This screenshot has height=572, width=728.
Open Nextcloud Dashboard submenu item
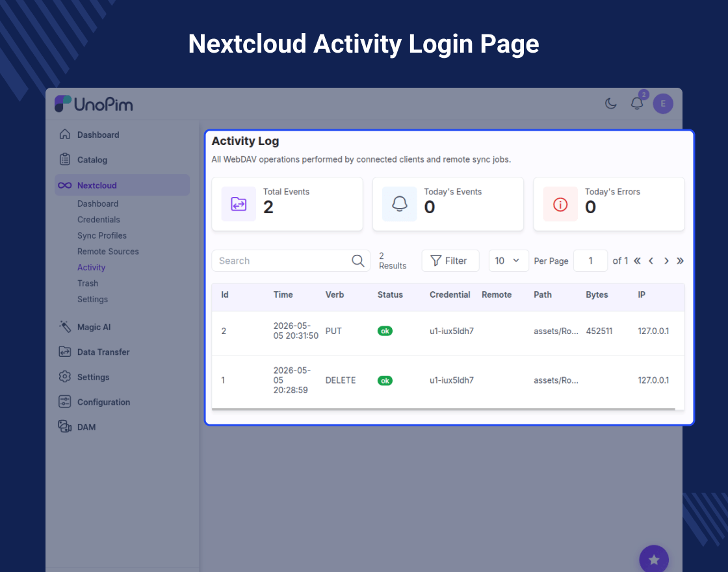point(98,204)
